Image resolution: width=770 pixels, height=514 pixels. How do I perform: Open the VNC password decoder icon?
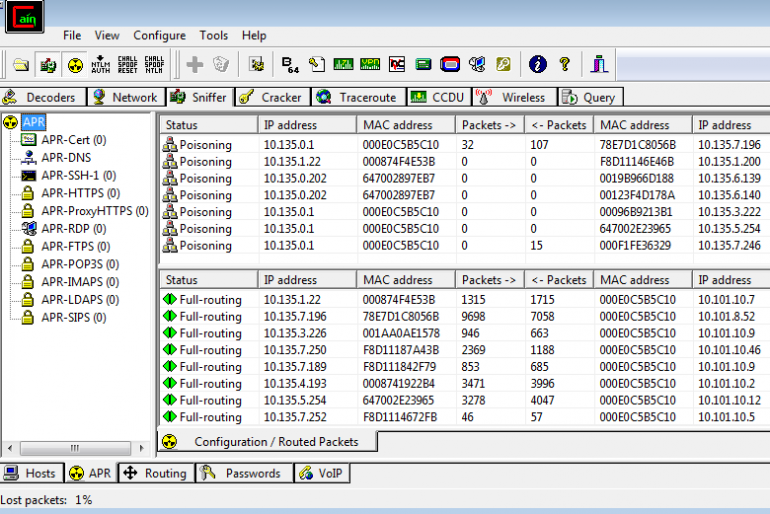click(x=397, y=64)
